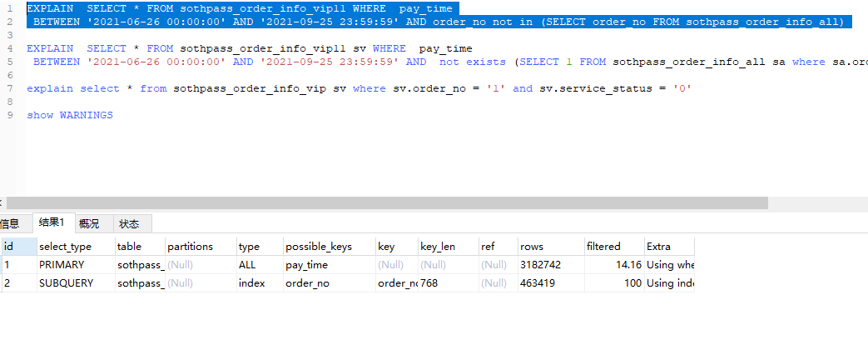This screenshot has height=345, width=868.
Task: Click the show WARNINGS statement on line 9
Action: [70, 115]
